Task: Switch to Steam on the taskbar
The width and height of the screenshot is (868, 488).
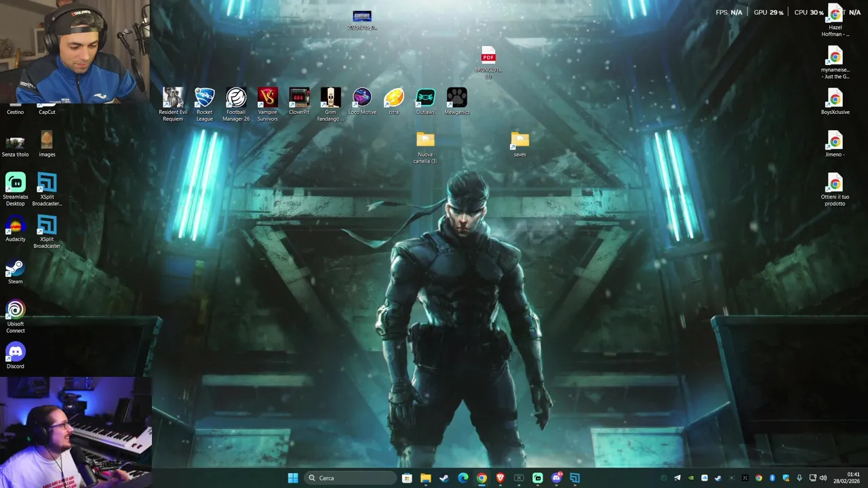Action: click(x=444, y=478)
